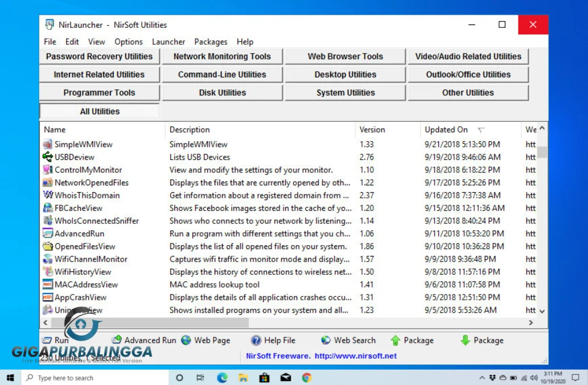Open Microsoft Store from the taskbar
Viewport: 588px width, 385px height.
(x=264, y=378)
